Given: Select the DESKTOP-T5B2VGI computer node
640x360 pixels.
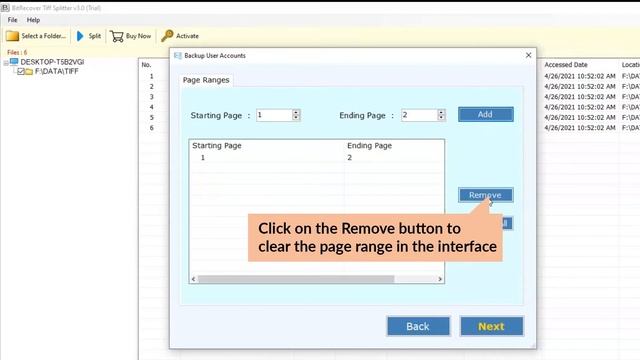Looking at the screenshot, I should (52, 62).
